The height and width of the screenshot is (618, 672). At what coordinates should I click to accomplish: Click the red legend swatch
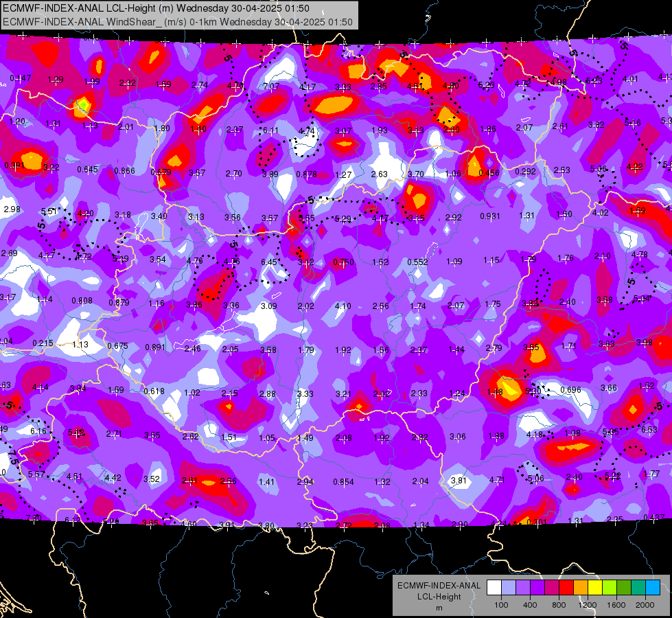[x=566, y=587]
